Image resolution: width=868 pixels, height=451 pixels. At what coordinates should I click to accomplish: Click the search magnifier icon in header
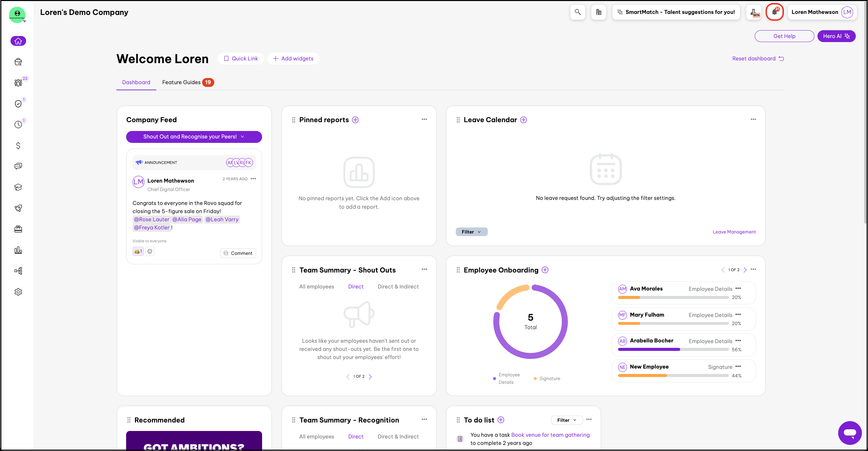[x=577, y=12]
